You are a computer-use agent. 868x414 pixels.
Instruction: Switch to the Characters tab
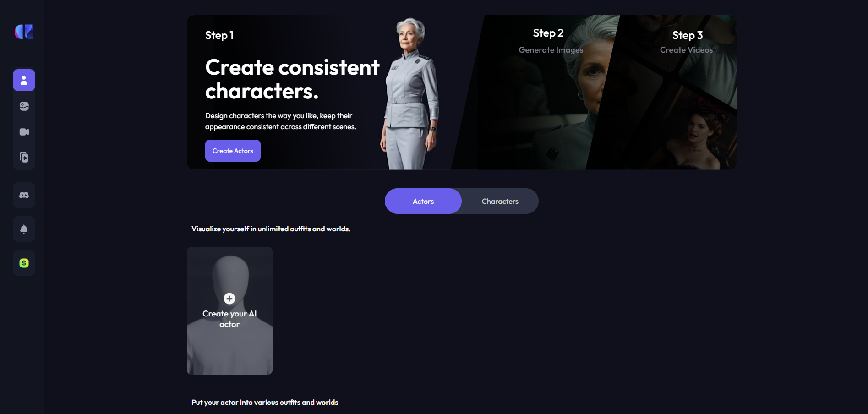(x=500, y=201)
